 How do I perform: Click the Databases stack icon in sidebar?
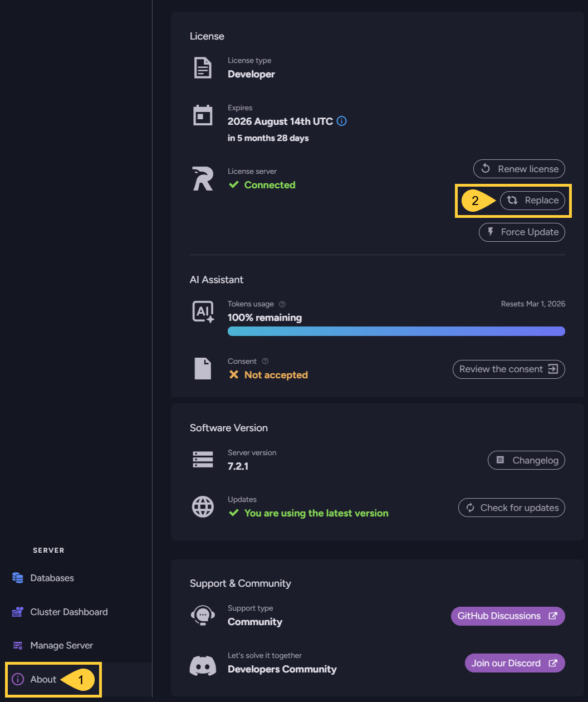point(18,578)
